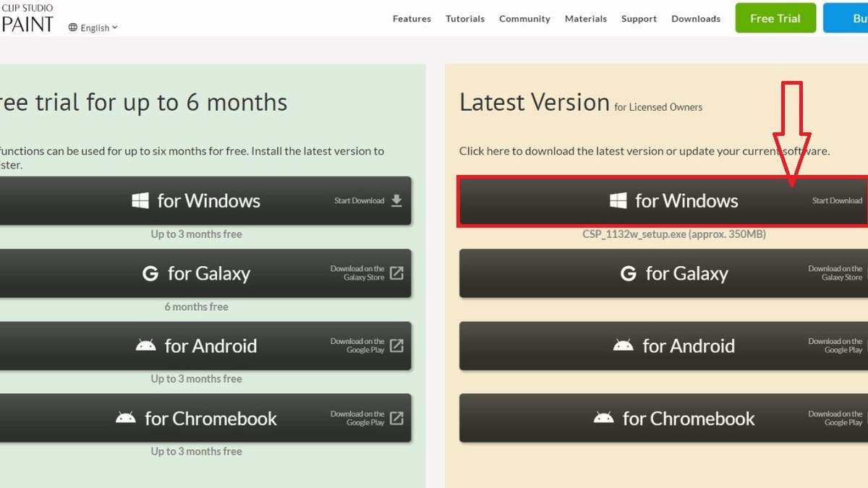868x488 pixels.
Task: Click Android icon on latest version Android button
Action: point(624,346)
